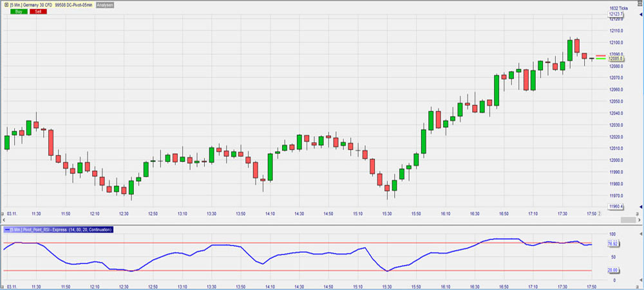Click the green bid line marker at current price

(601, 59)
